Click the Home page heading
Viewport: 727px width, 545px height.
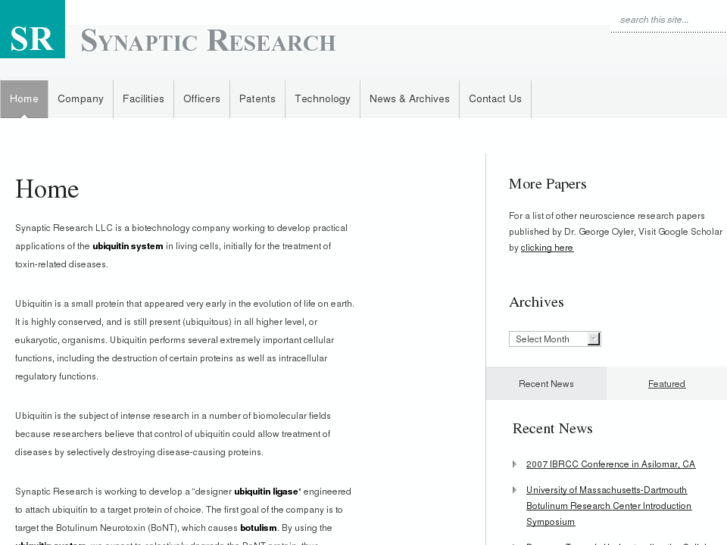[x=47, y=189]
